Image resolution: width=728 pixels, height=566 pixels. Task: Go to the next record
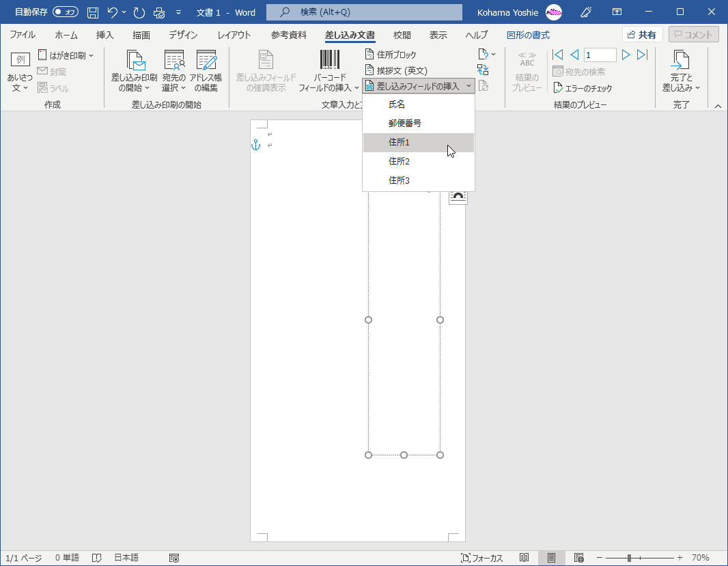click(x=626, y=55)
